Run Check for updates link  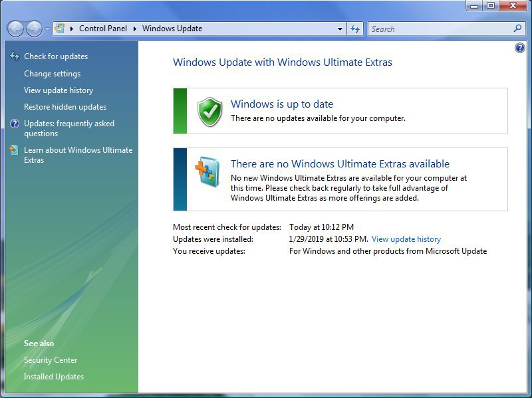(56, 56)
